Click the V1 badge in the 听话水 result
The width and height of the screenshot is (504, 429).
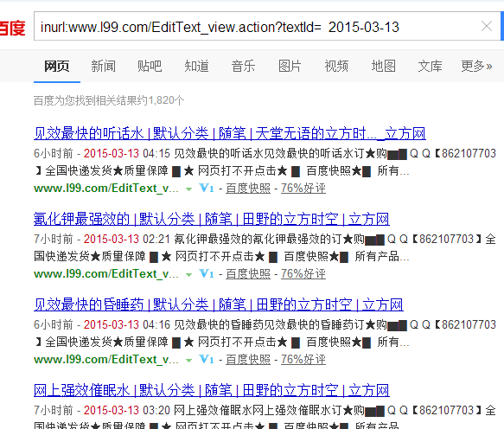pyautogui.click(x=207, y=189)
